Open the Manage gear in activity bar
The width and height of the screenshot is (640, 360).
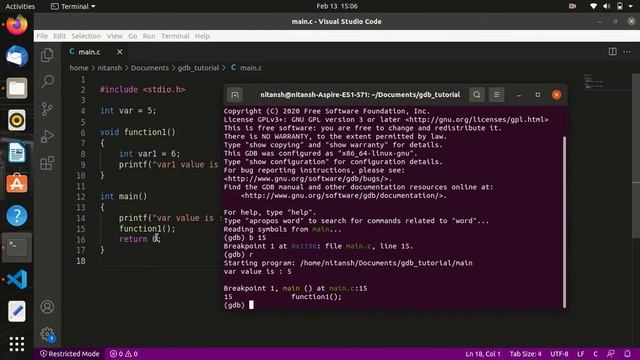(x=47, y=334)
